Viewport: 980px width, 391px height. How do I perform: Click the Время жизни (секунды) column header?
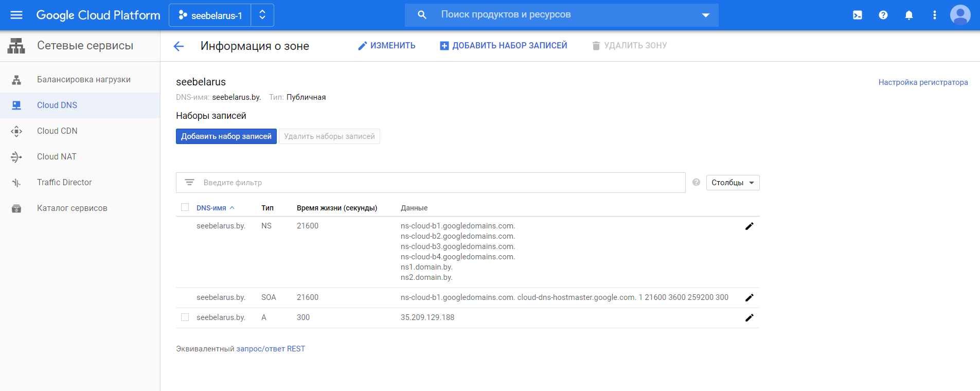337,208
